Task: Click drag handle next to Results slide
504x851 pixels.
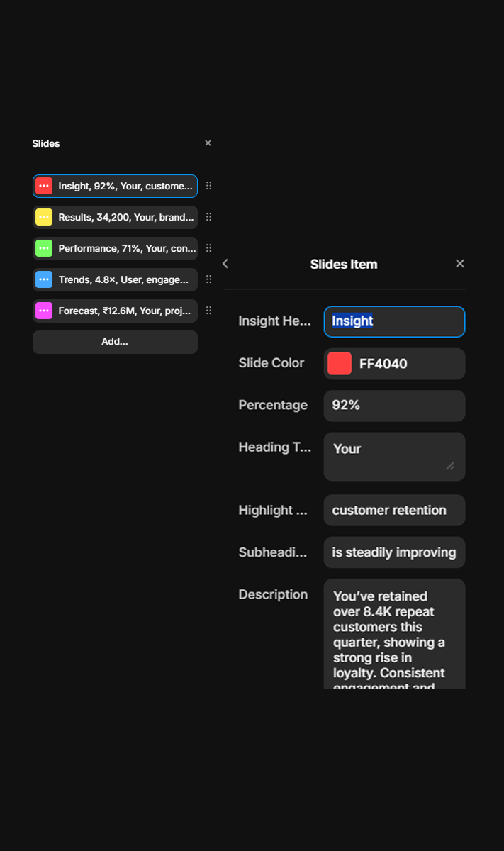Action: point(208,217)
